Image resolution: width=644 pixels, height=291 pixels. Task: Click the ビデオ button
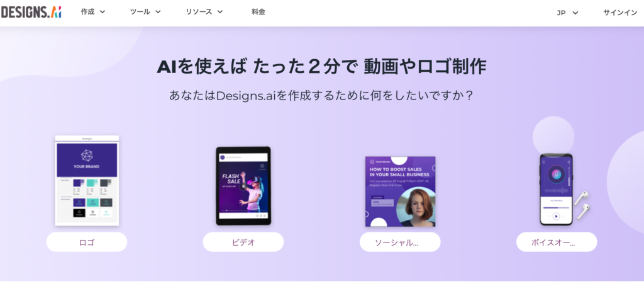(x=243, y=242)
